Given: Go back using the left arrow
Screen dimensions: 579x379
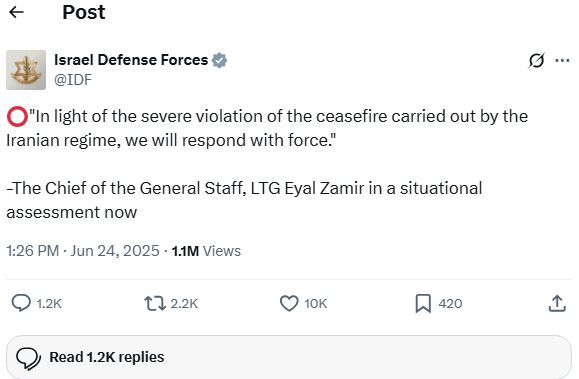Looking at the screenshot, I should pyautogui.click(x=16, y=12).
